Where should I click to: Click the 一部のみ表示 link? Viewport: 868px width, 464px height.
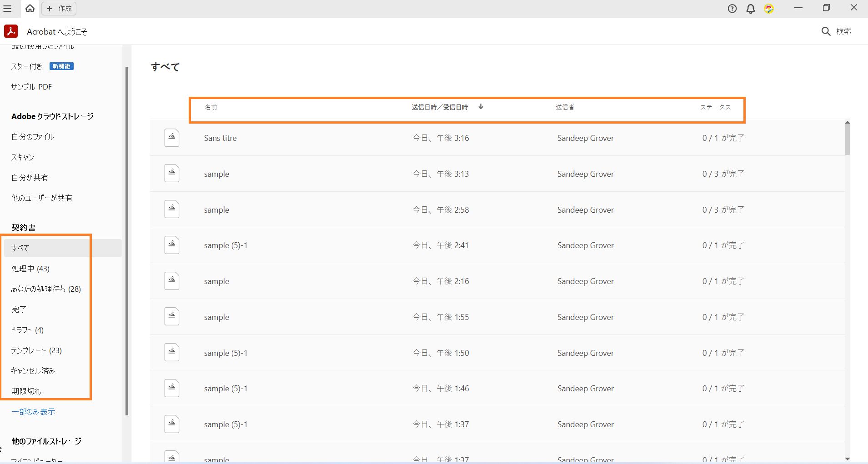click(x=34, y=412)
